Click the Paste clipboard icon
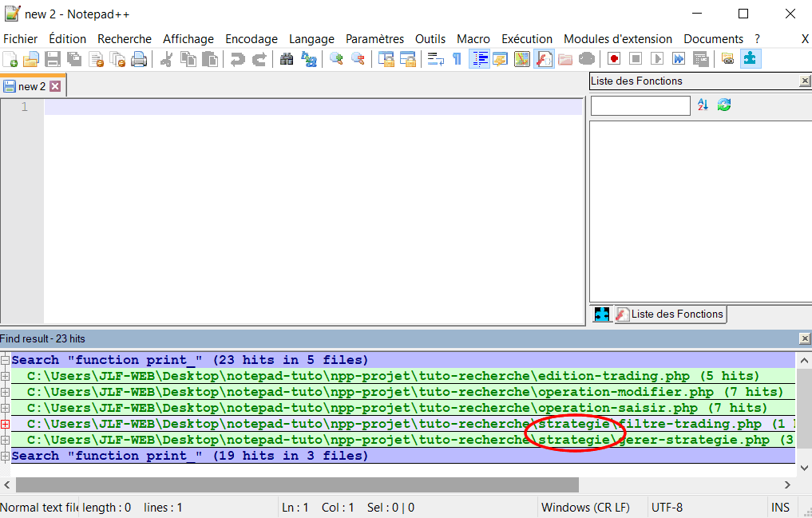The width and height of the screenshot is (812, 518). pos(210,59)
